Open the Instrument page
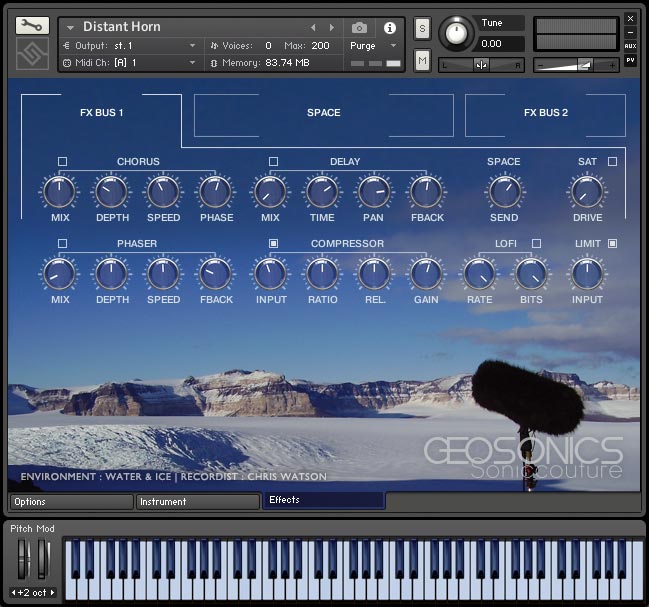Screen dimensions: 649x607 tap(196, 501)
